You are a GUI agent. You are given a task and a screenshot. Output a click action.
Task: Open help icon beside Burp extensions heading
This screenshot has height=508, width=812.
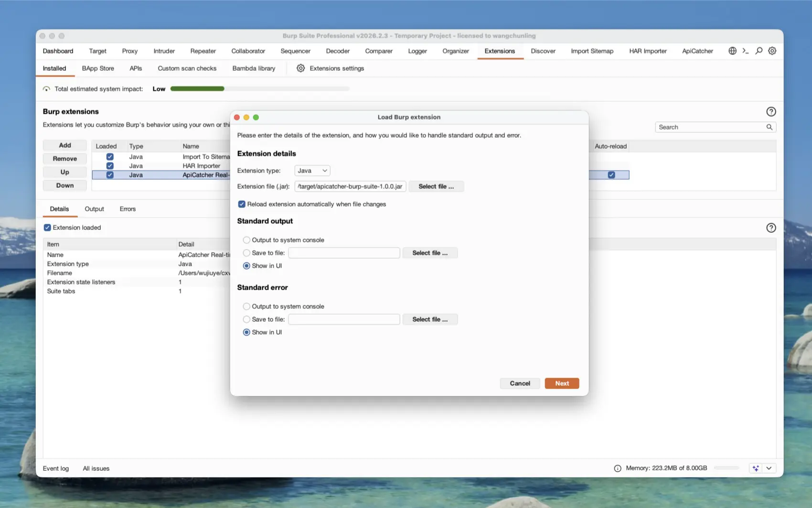coord(771,111)
